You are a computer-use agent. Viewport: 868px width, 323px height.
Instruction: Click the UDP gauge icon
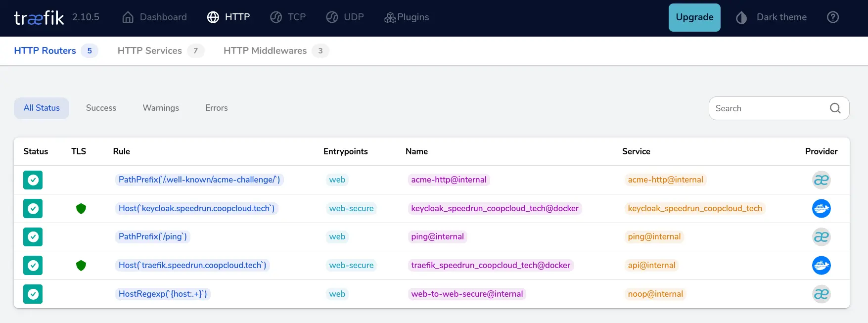332,17
